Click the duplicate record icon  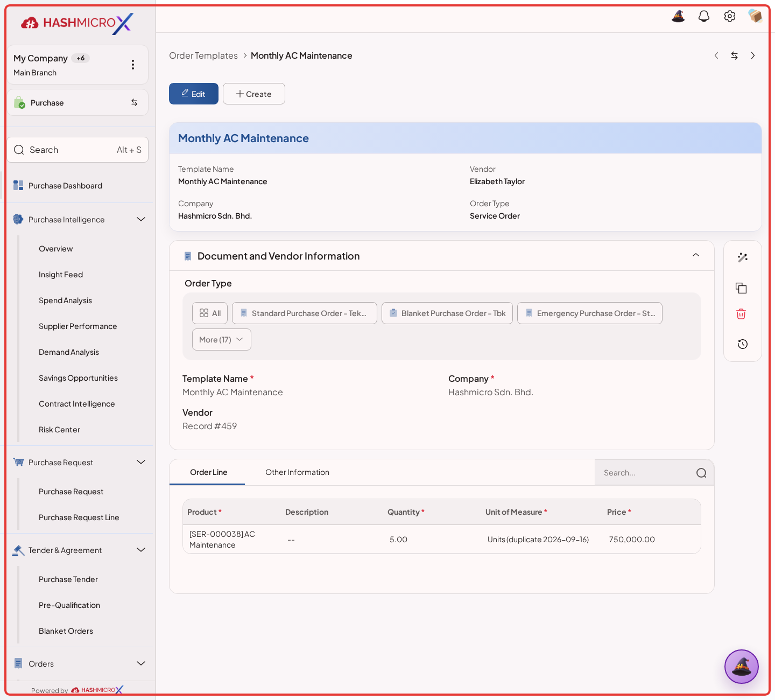pyautogui.click(x=741, y=288)
